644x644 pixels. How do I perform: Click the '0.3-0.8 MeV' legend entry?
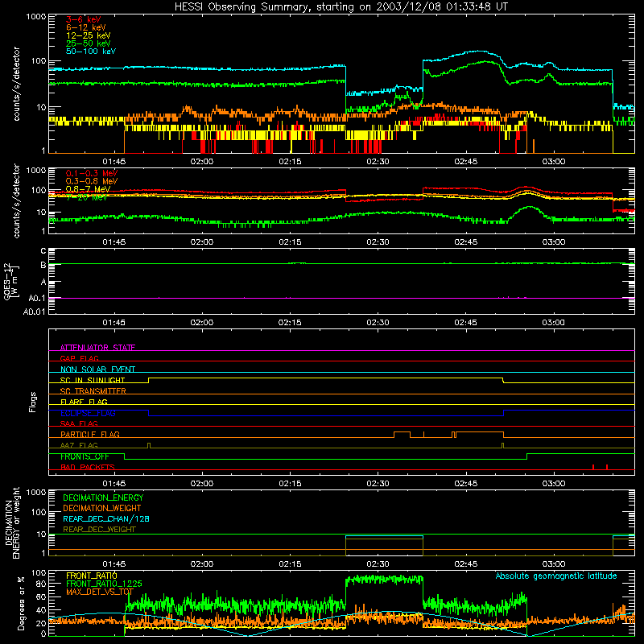(x=92, y=181)
